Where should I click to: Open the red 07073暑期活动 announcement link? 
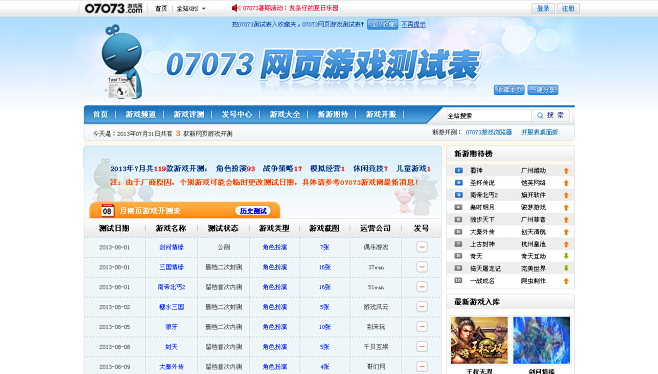point(290,8)
